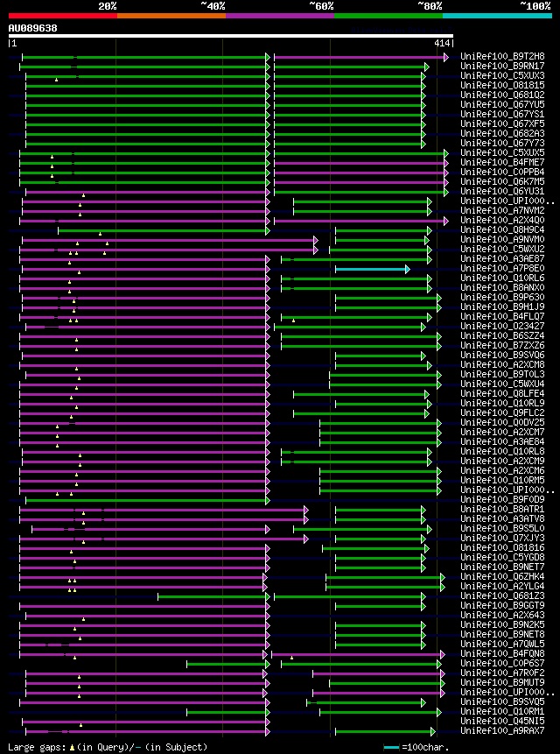Open the UniRef100_B9S5L0 entry
The image size is (560, 754).
(502, 527)
